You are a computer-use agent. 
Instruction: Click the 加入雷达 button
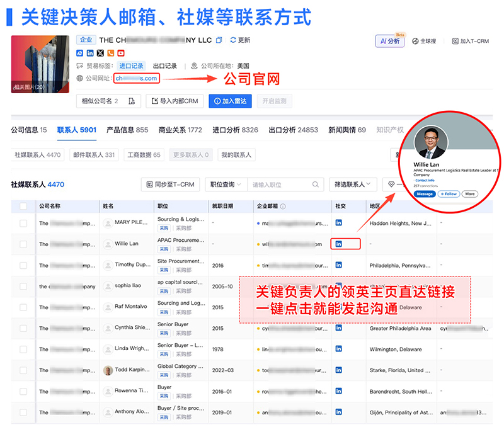(x=230, y=101)
